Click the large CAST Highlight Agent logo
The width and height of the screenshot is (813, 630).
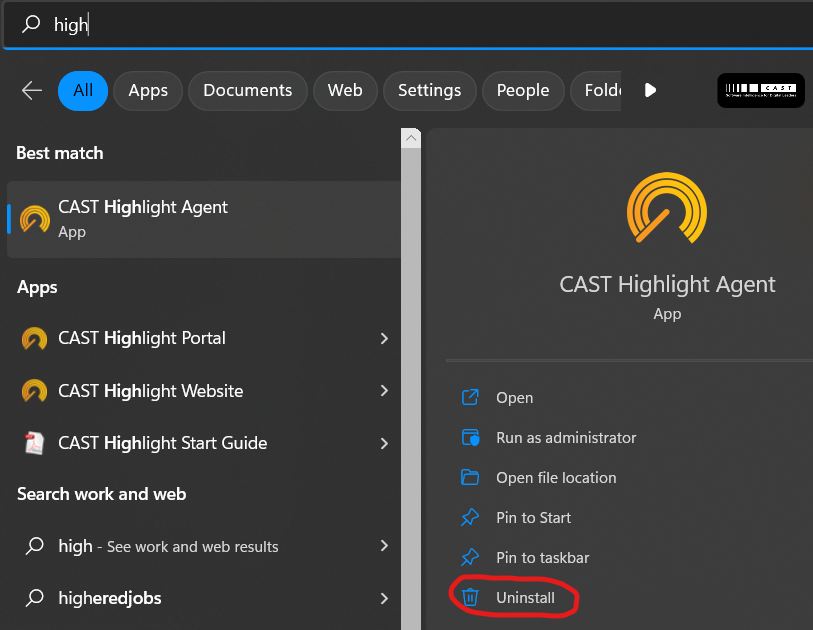point(667,208)
